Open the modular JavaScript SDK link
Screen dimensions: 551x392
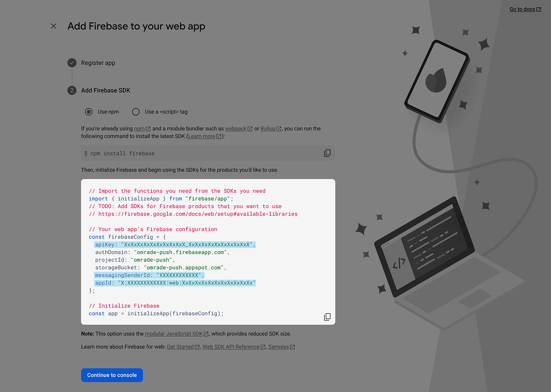tap(177, 334)
